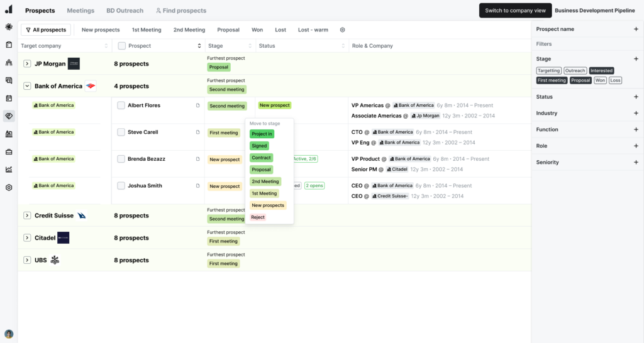Toggle the Outreach stage filter chip
Screen dimensions: 644x343
575,70
